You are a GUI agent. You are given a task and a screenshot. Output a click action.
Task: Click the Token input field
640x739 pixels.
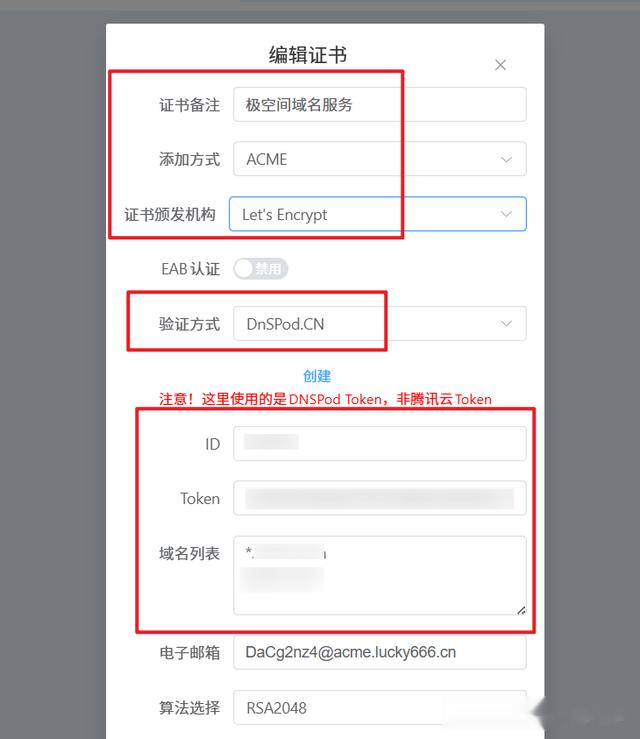(380, 498)
